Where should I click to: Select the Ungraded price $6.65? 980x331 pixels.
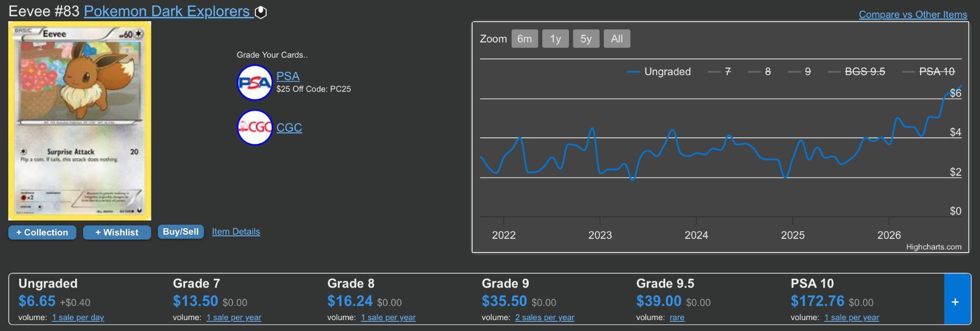[x=37, y=301]
